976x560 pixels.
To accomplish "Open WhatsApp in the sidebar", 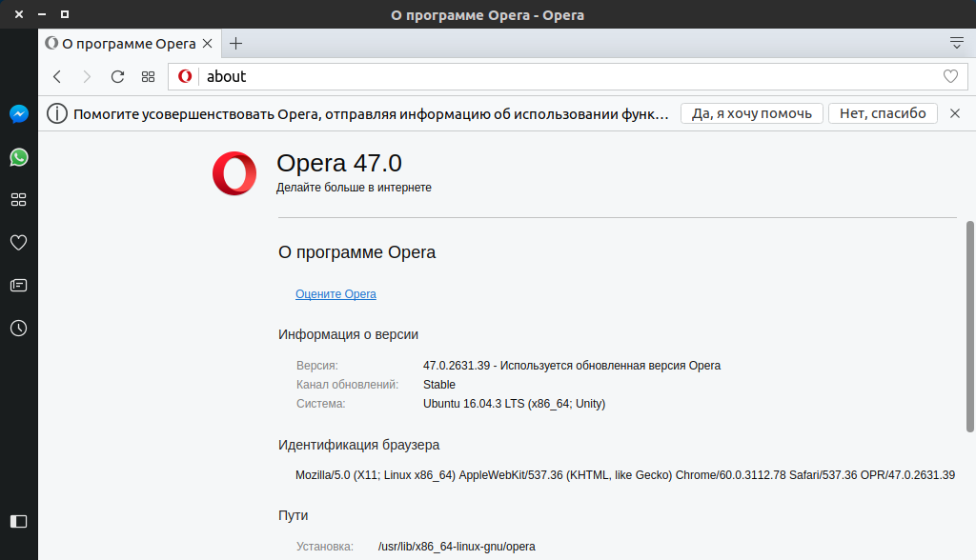I will click(19, 157).
